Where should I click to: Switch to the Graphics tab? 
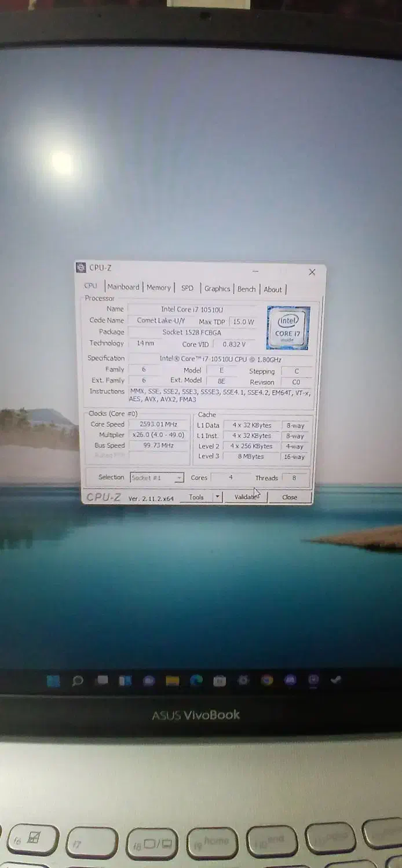[217, 289]
